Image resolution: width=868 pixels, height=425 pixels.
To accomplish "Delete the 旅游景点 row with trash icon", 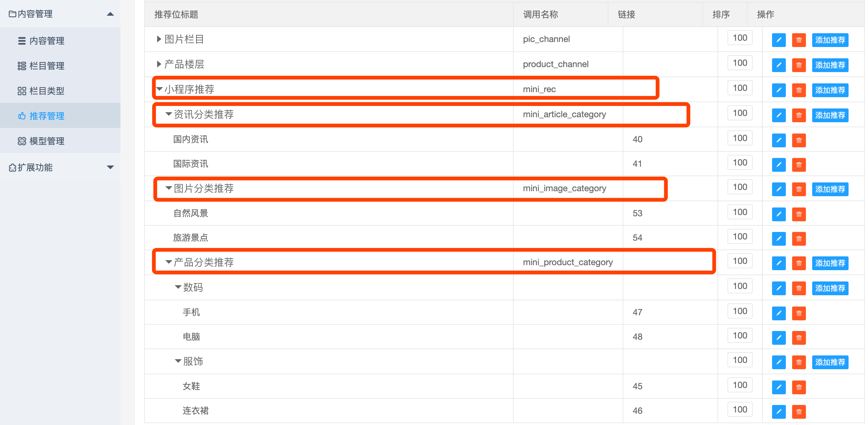I will pyautogui.click(x=799, y=239).
